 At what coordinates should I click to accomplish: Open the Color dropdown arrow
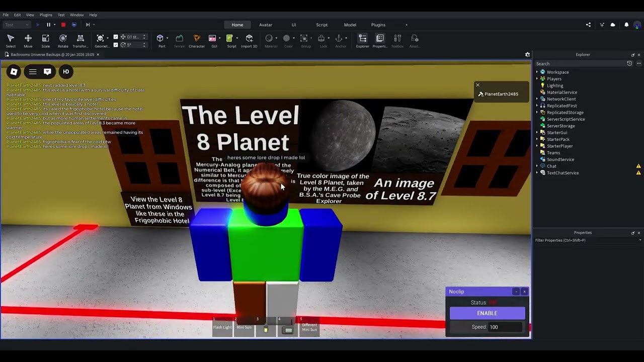(x=294, y=38)
